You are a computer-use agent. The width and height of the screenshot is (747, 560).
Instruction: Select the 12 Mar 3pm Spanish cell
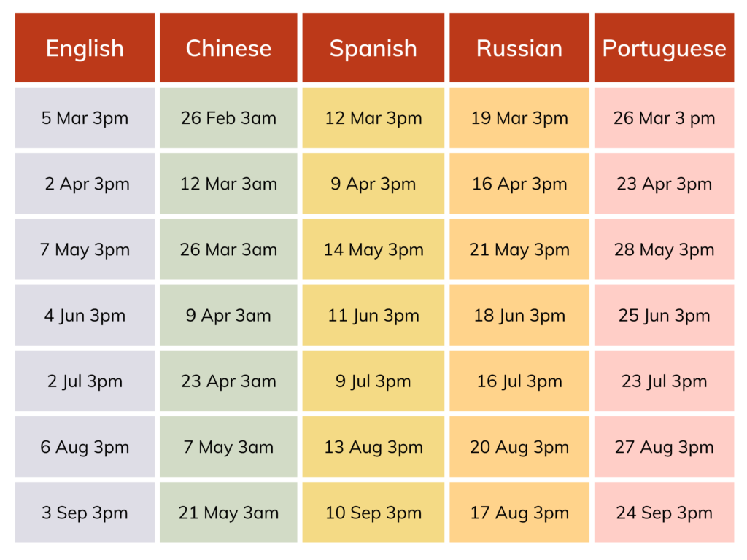[x=373, y=118]
